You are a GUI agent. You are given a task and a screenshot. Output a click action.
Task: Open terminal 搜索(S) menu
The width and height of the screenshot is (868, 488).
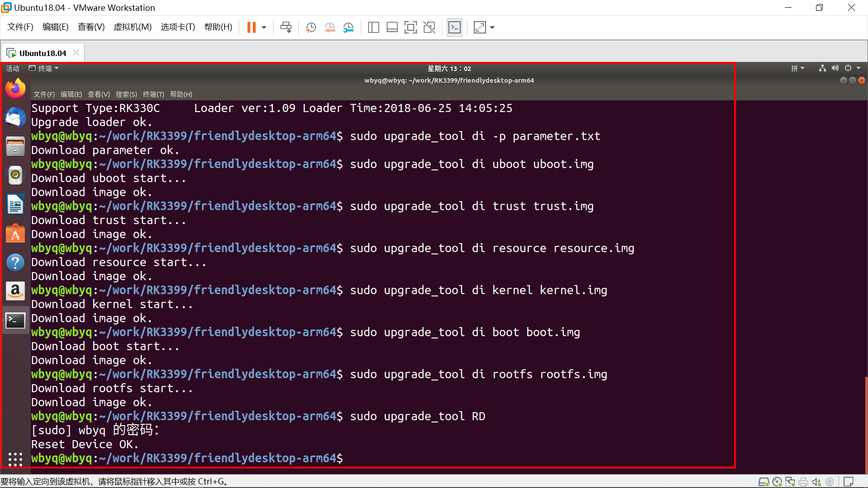click(126, 94)
